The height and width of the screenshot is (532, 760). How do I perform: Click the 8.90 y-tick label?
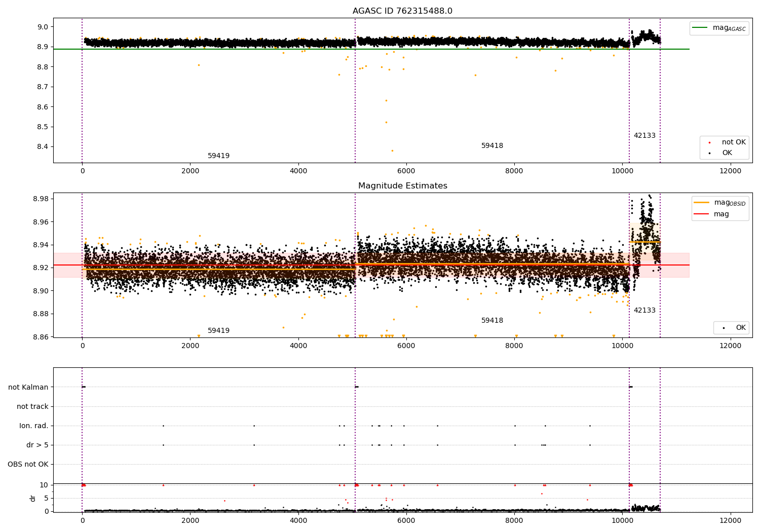[x=41, y=291]
